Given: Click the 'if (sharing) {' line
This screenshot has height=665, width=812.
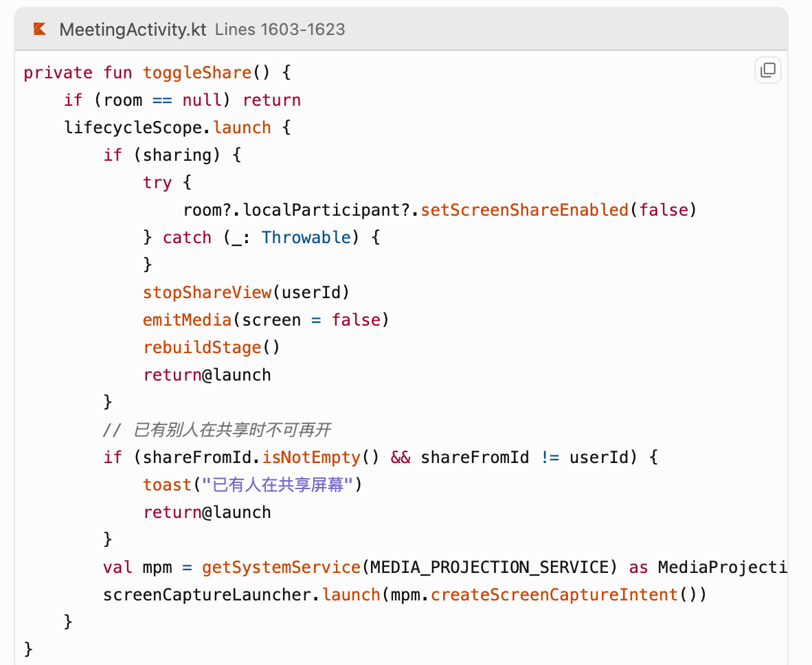Looking at the screenshot, I should click(x=172, y=155).
